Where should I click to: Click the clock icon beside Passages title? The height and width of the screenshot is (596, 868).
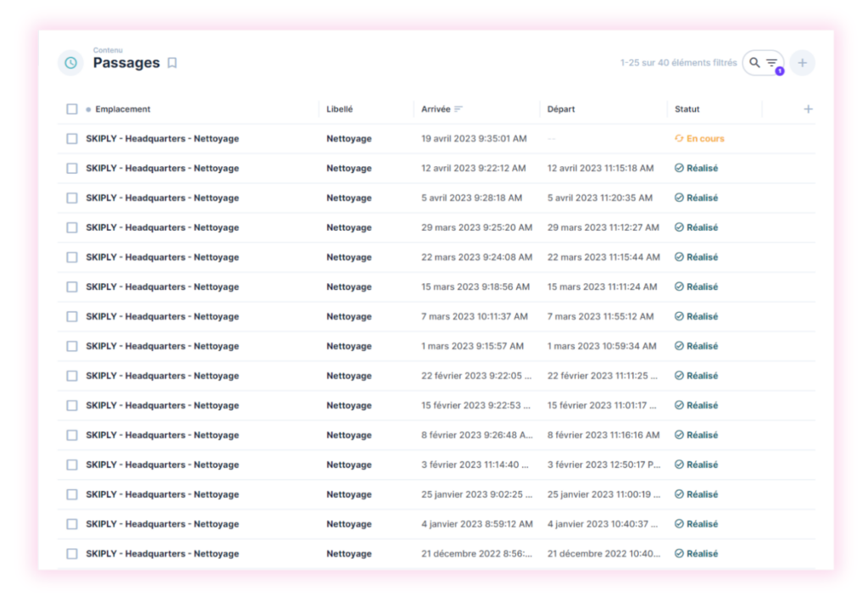click(x=71, y=63)
